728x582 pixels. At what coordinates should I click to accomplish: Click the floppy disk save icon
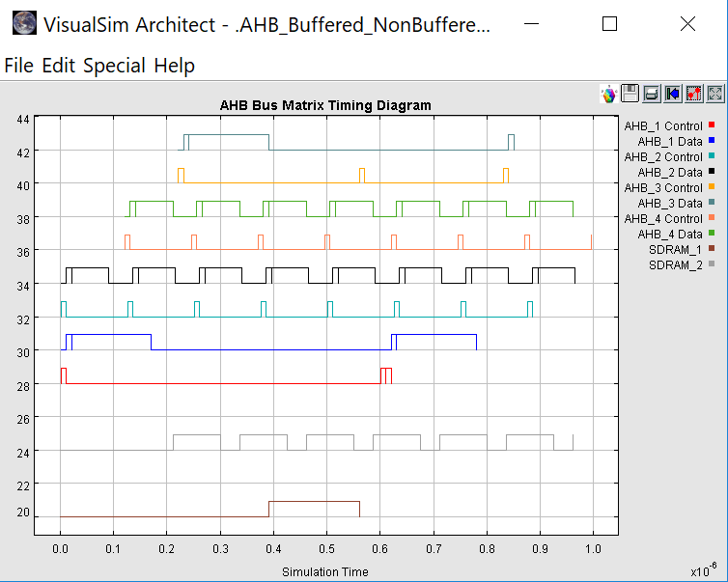630,94
